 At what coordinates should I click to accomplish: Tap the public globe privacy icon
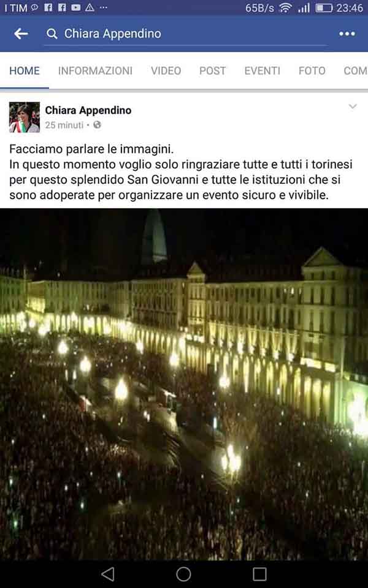coord(98,125)
